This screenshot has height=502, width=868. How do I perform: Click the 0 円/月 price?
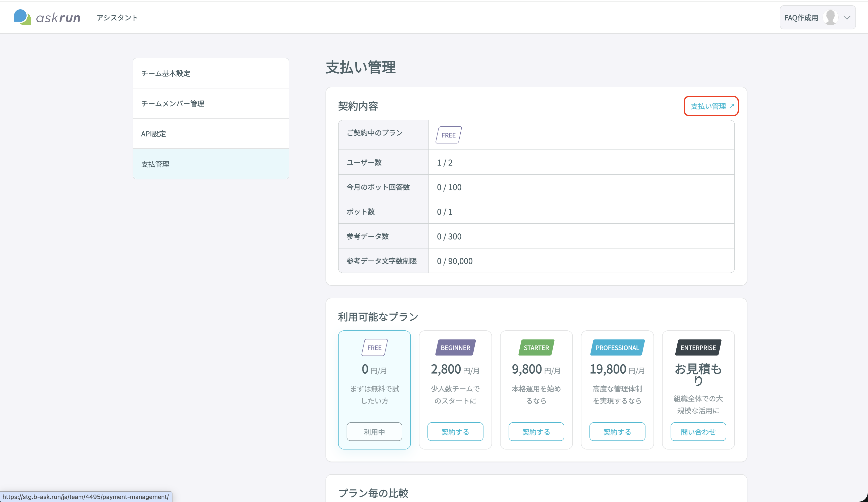374,369
